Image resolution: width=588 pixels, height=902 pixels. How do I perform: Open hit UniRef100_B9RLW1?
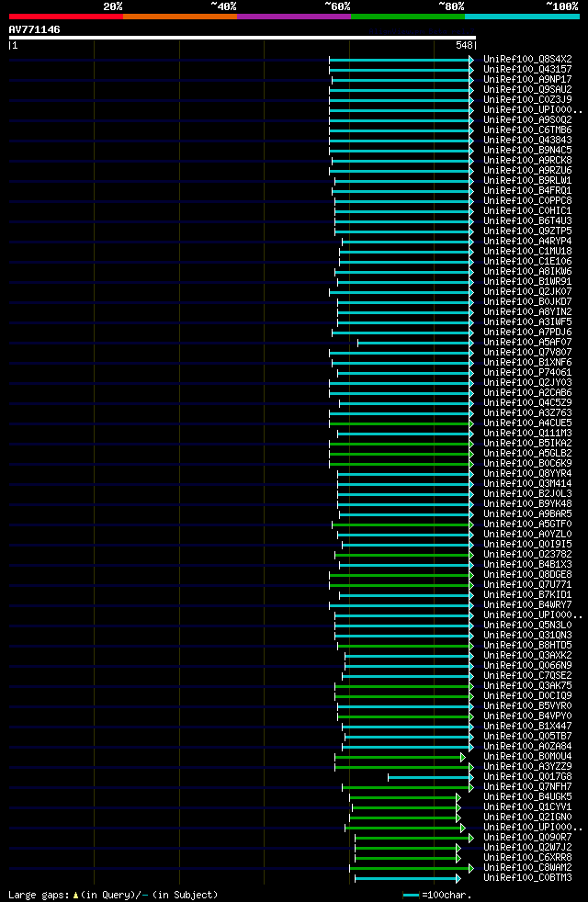point(527,181)
